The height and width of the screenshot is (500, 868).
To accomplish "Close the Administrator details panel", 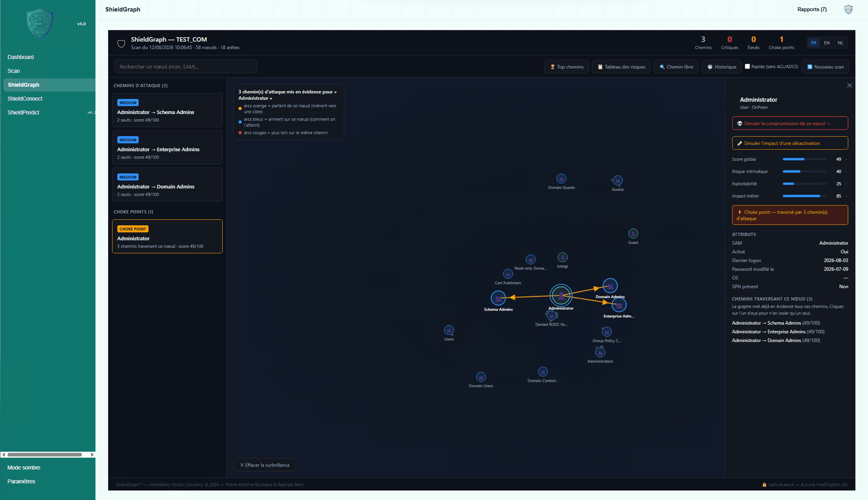I will coord(849,85).
